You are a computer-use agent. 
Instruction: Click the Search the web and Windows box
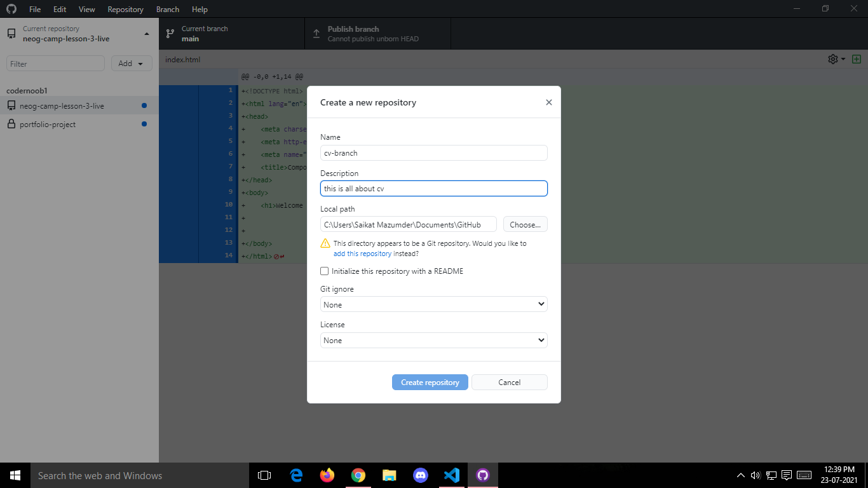pos(140,475)
